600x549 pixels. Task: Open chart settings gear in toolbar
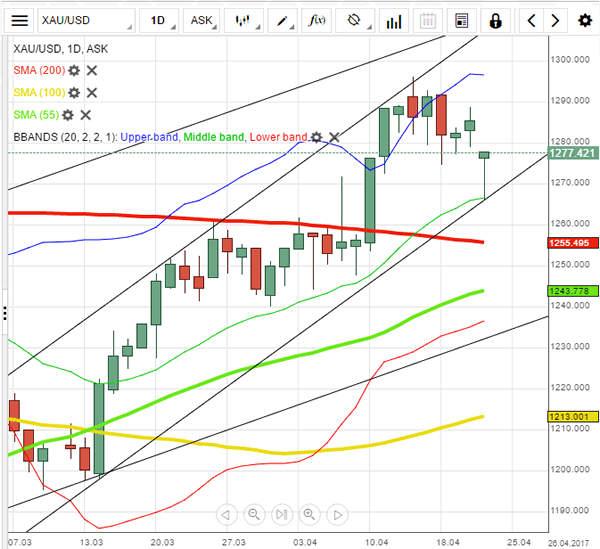pos(585,20)
